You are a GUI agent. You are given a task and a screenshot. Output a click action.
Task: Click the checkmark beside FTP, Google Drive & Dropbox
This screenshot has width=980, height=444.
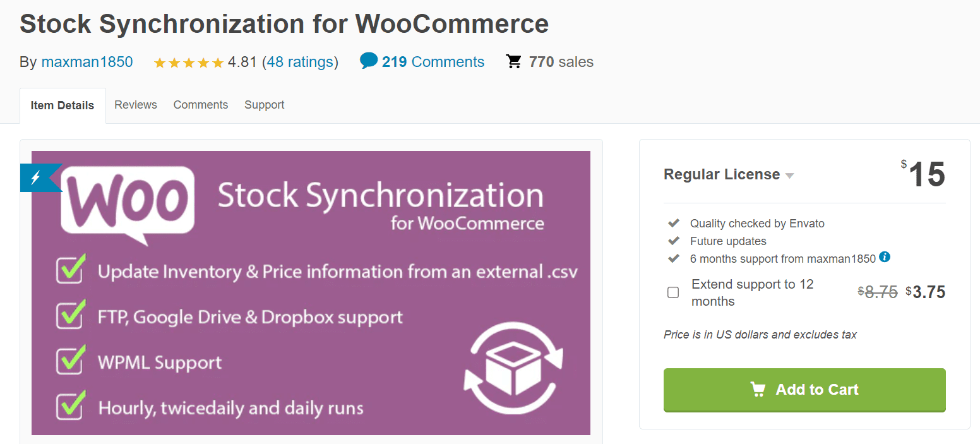click(x=71, y=315)
